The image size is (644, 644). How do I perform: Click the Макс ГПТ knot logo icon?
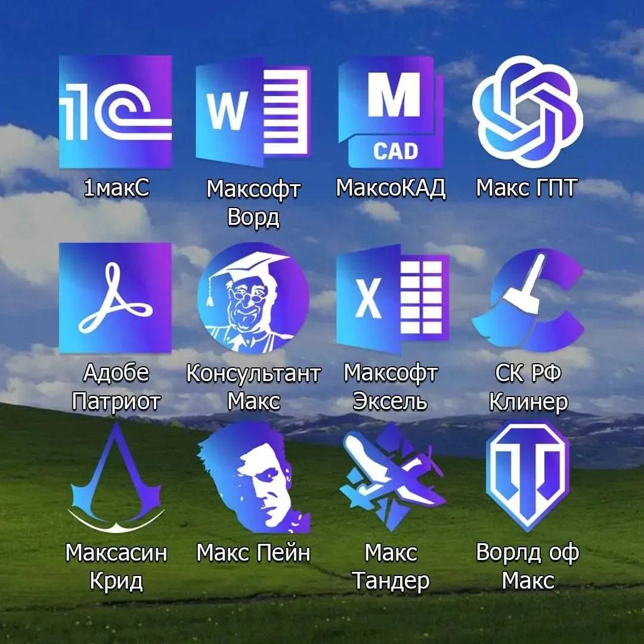528,112
